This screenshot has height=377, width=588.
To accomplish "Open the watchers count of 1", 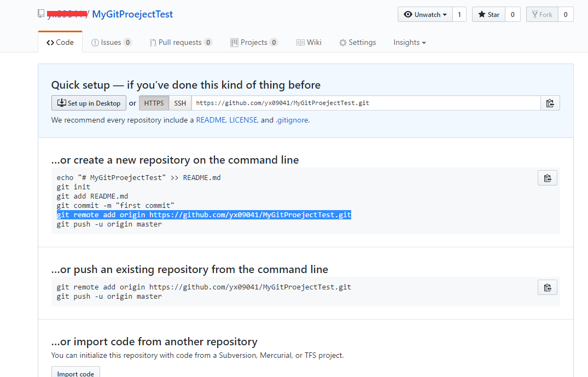I will pyautogui.click(x=459, y=15).
